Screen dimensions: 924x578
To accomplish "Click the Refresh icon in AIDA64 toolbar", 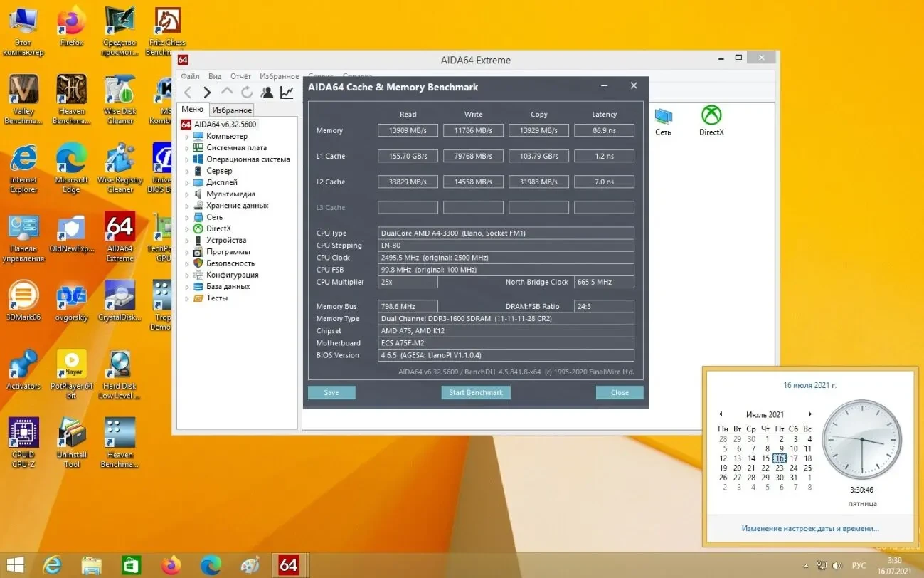I will 247,92.
